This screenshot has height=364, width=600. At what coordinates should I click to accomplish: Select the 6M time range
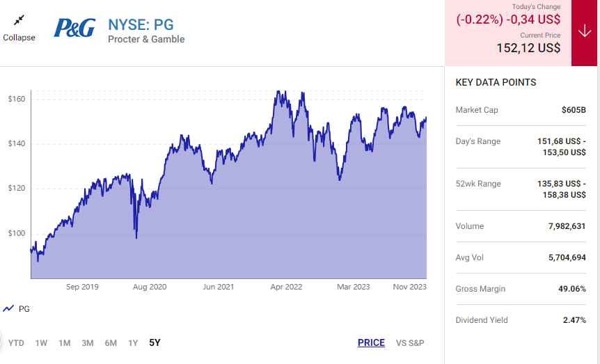pyautogui.click(x=111, y=342)
